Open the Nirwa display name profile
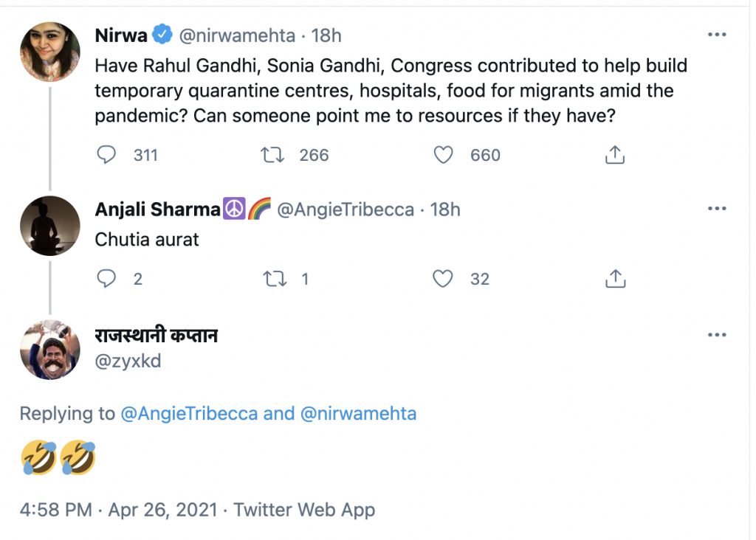The height and width of the screenshot is (540, 756). pos(121,35)
